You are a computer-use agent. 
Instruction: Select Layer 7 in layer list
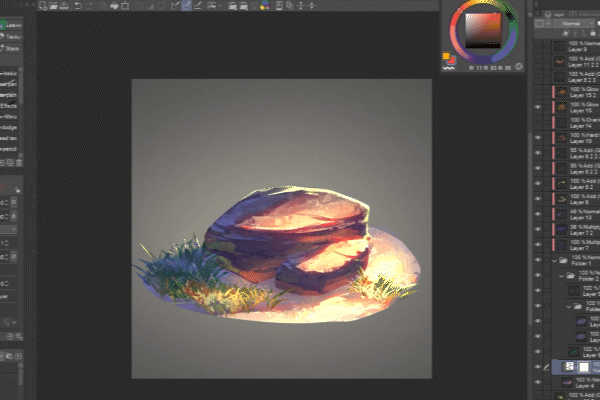pos(575,245)
